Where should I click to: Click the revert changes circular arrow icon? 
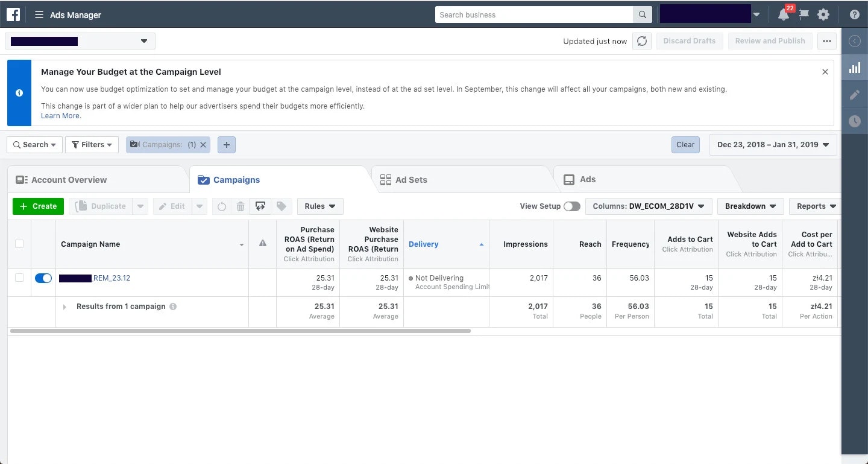(x=222, y=206)
